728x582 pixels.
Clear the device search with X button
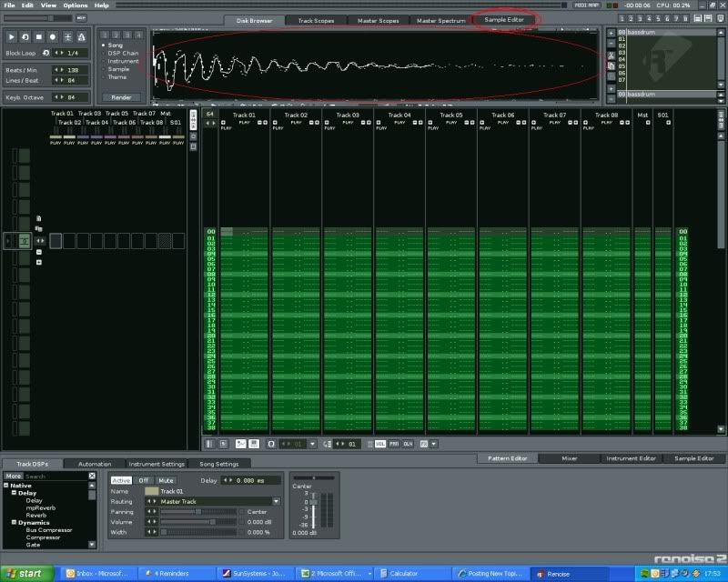(x=92, y=476)
